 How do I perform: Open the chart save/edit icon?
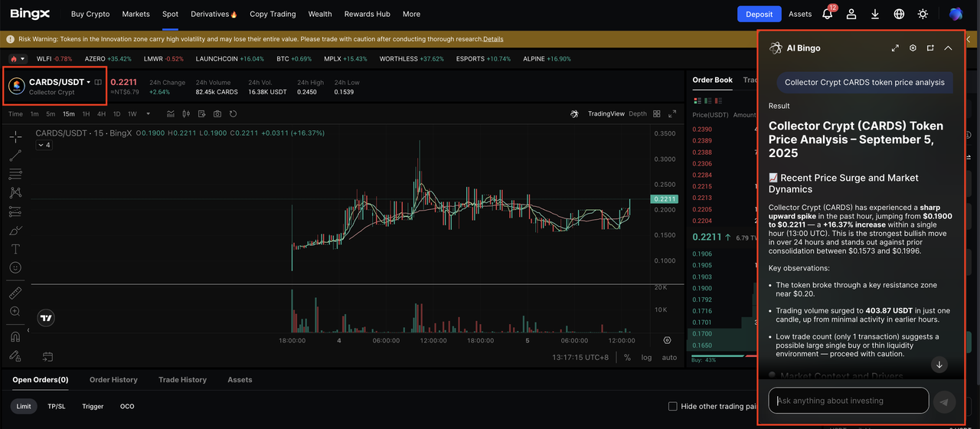point(202,114)
